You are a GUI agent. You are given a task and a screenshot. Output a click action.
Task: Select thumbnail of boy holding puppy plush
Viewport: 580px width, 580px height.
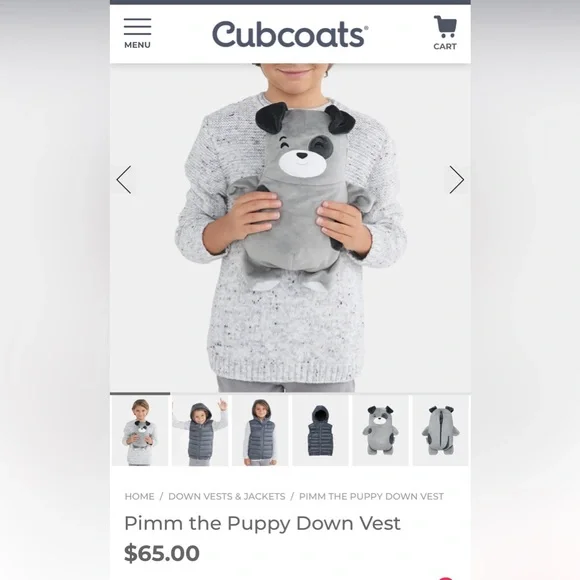coord(140,431)
